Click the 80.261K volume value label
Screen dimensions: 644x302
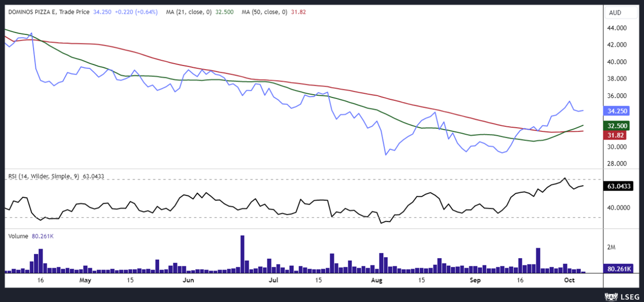click(619, 269)
